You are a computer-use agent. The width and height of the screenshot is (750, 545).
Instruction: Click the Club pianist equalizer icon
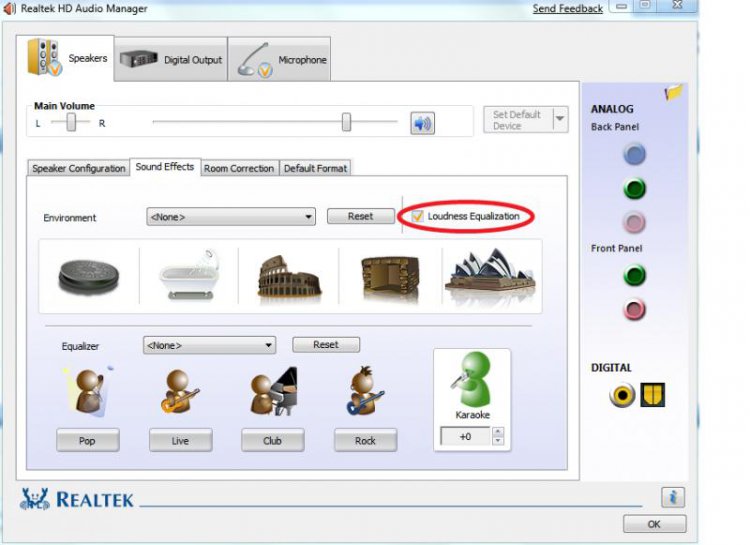[x=274, y=391]
